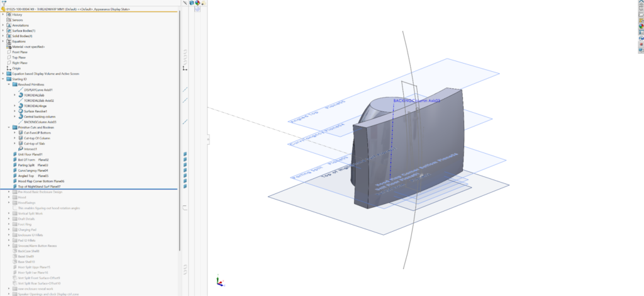Click the orientation triad in viewport corner
The height and width of the screenshot is (296, 644).
click(220, 281)
